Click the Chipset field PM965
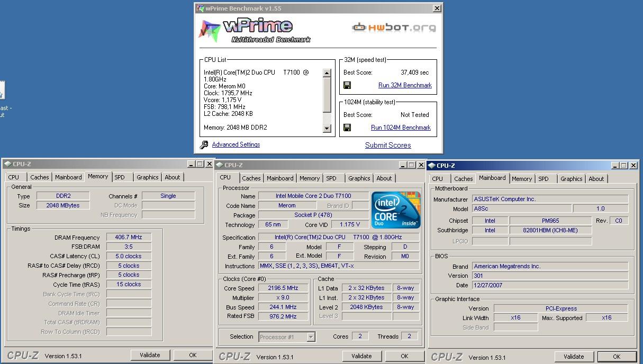 pos(550,221)
